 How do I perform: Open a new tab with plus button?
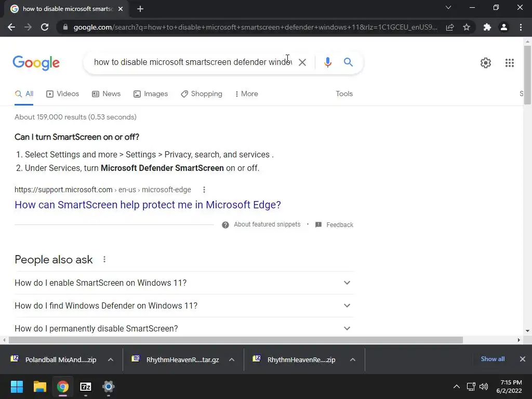point(140,9)
